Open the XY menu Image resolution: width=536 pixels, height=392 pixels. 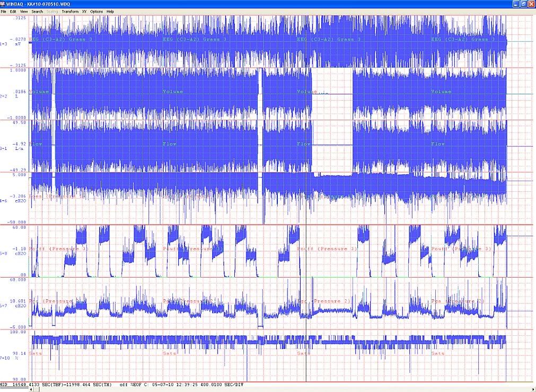[x=84, y=12]
